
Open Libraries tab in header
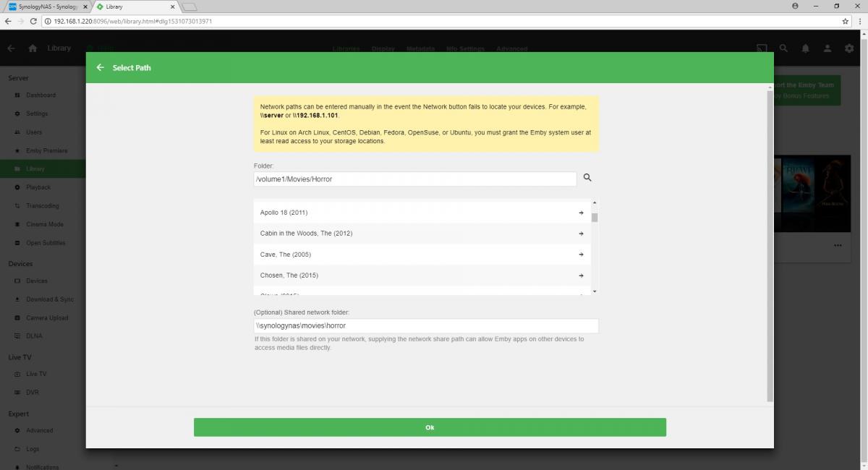tap(346, 49)
